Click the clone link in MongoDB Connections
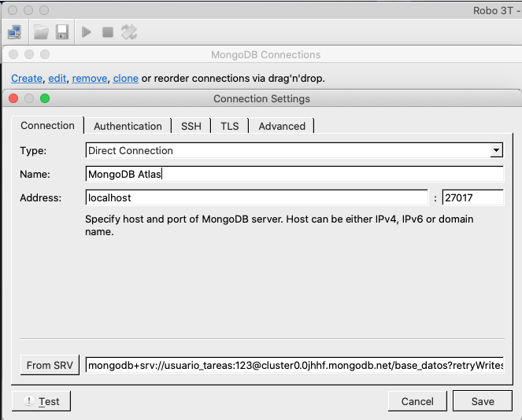Screen dimensions: 522x420 pos(125,78)
